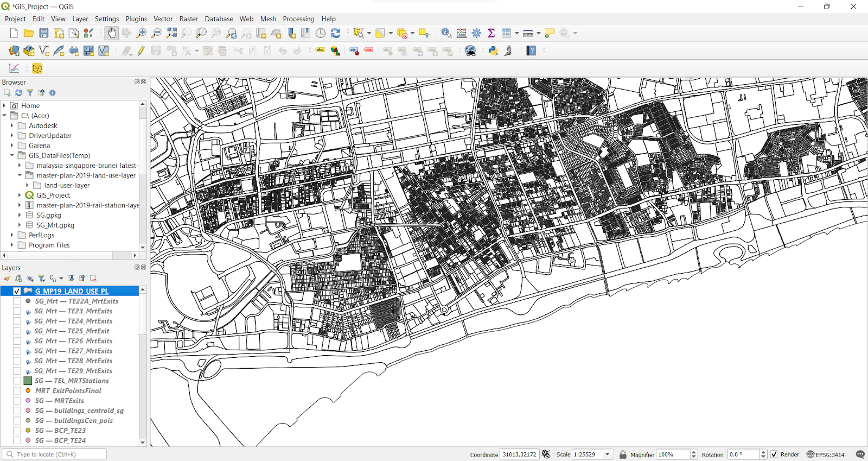Screen dimensions: 868x461
Task: Expand the SG.gpkg item in Browser
Action: (20, 215)
